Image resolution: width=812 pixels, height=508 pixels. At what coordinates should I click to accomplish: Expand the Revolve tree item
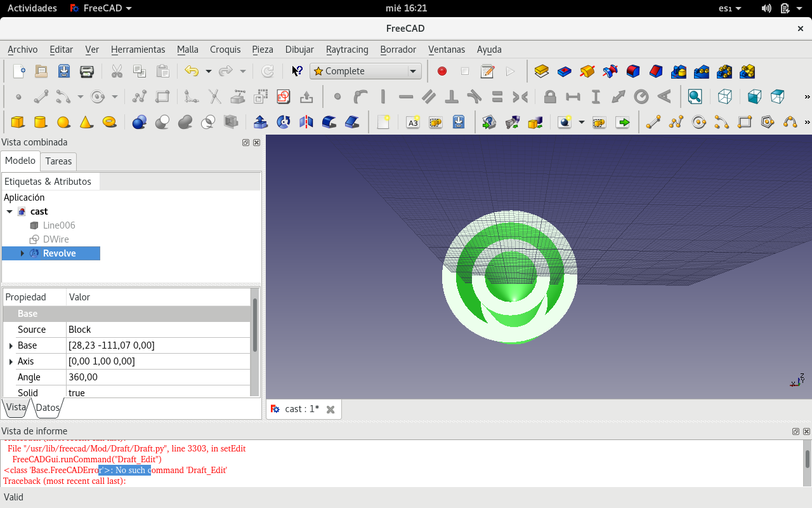[22, 253]
